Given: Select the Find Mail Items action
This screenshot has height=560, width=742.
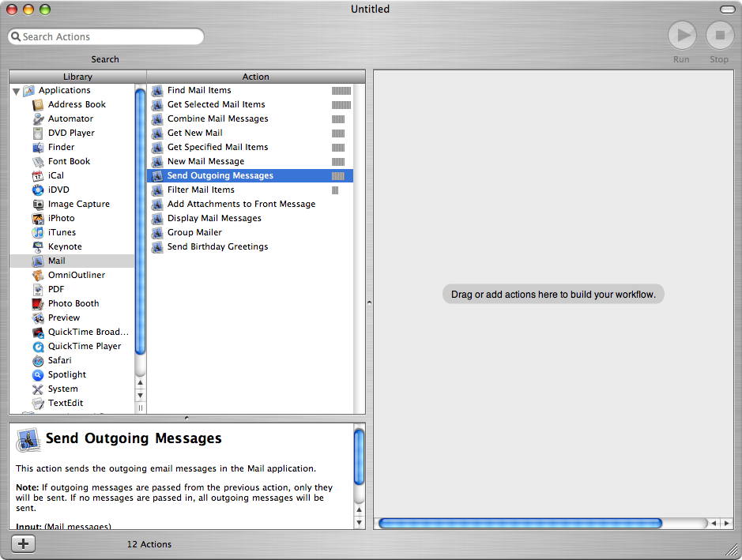Looking at the screenshot, I should pos(250,90).
